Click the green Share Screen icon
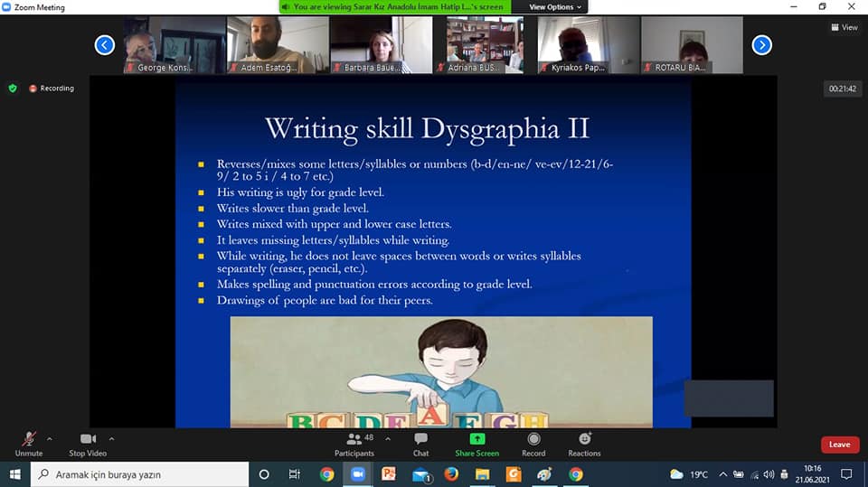The width and height of the screenshot is (868, 487). click(x=476, y=439)
